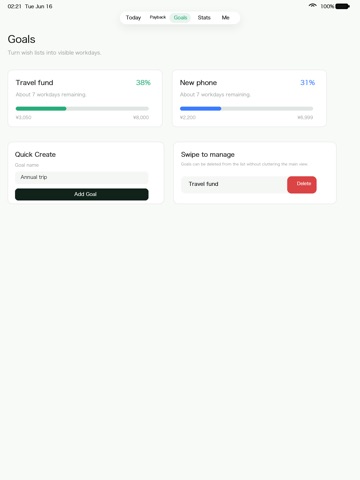Select the active Goals tab
The width and height of the screenshot is (360, 480).
pos(180,18)
